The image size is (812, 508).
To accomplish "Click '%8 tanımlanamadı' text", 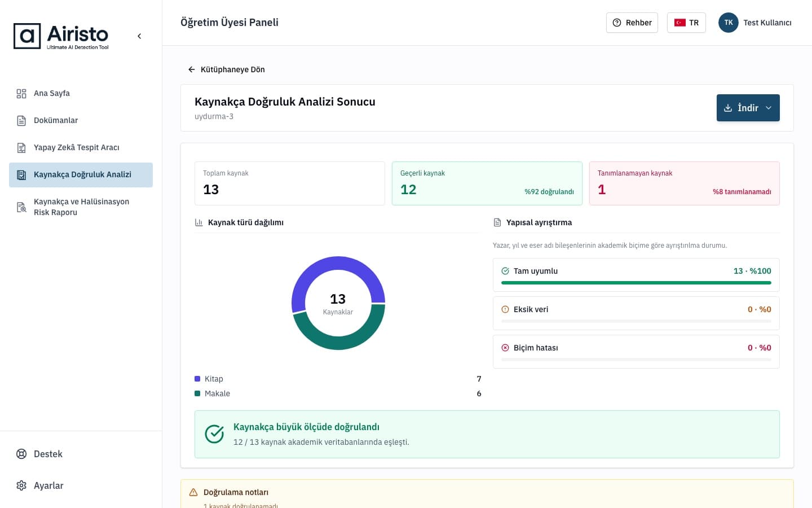I will pyautogui.click(x=742, y=192).
